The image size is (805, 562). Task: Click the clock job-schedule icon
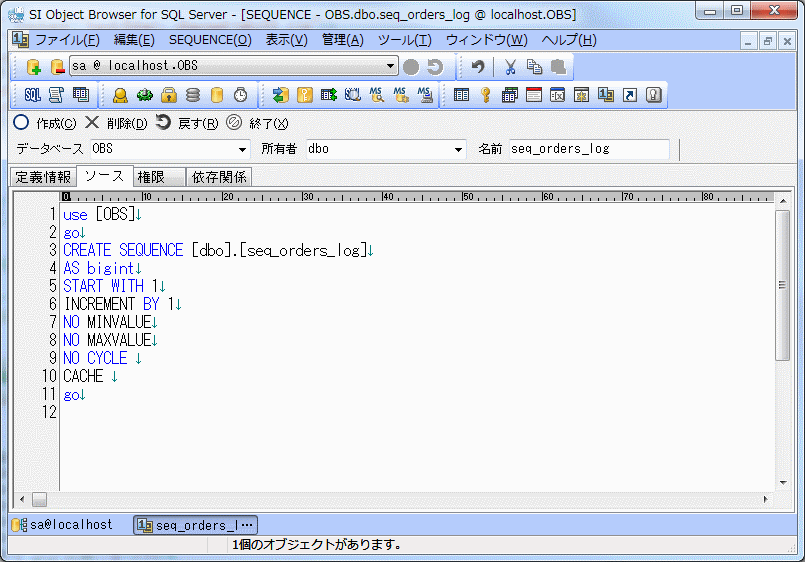coord(241,95)
